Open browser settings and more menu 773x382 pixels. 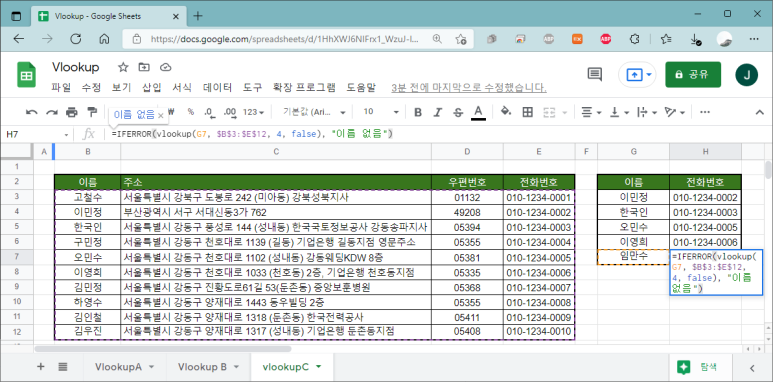[x=754, y=39]
